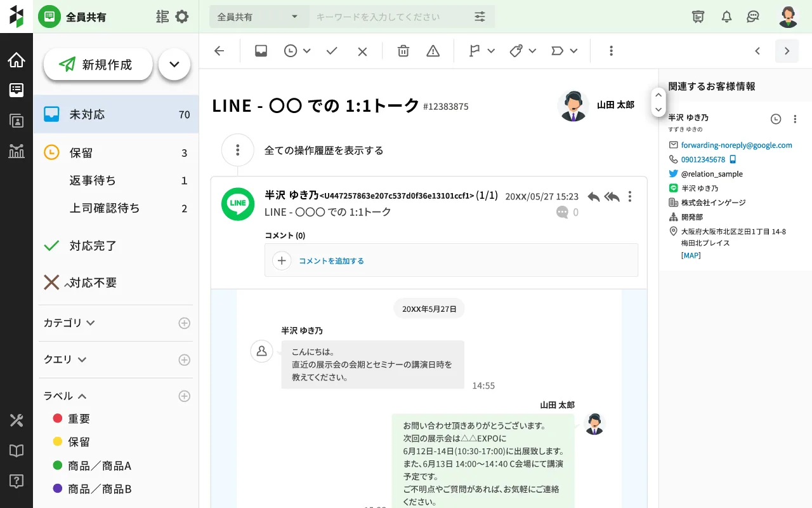Expand the クエリ section
812x508 pixels.
coord(65,359)
